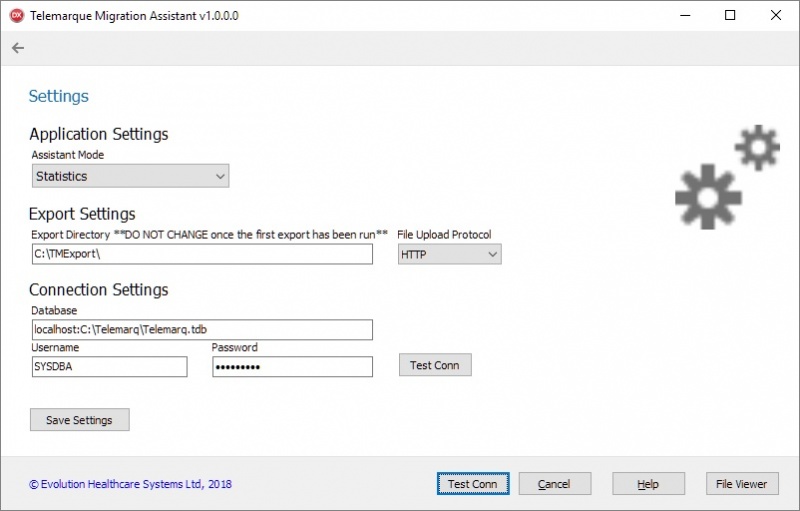Click Evolution Healthcare Systems copyright link
Screen dimensions: 800x511
click(131, 484)
